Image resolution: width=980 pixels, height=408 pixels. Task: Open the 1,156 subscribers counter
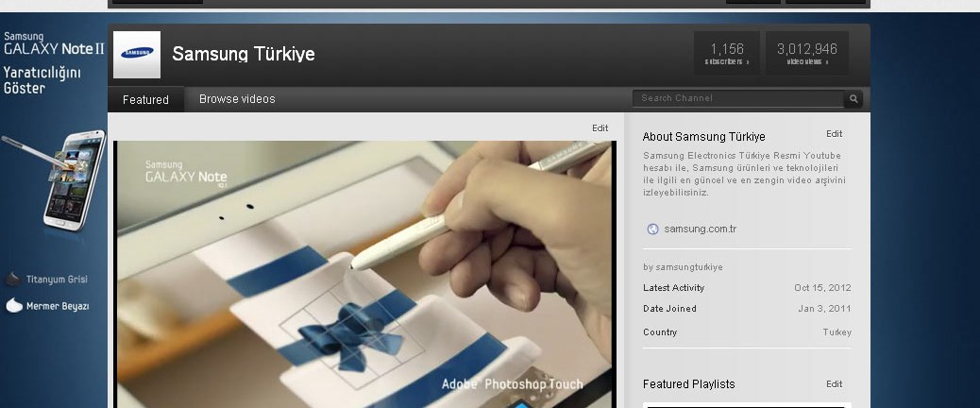(x=726, y=54)
